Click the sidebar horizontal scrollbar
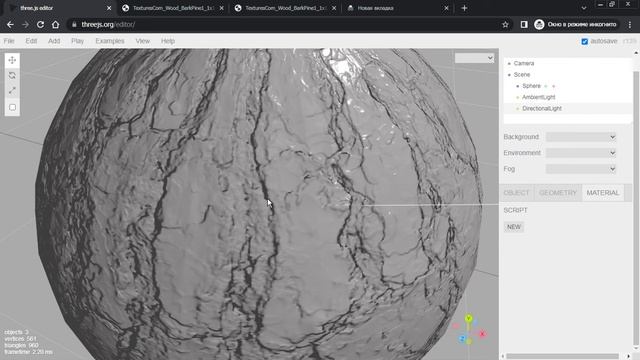Screen dimensions: 640x360 (x=562, y=356)
